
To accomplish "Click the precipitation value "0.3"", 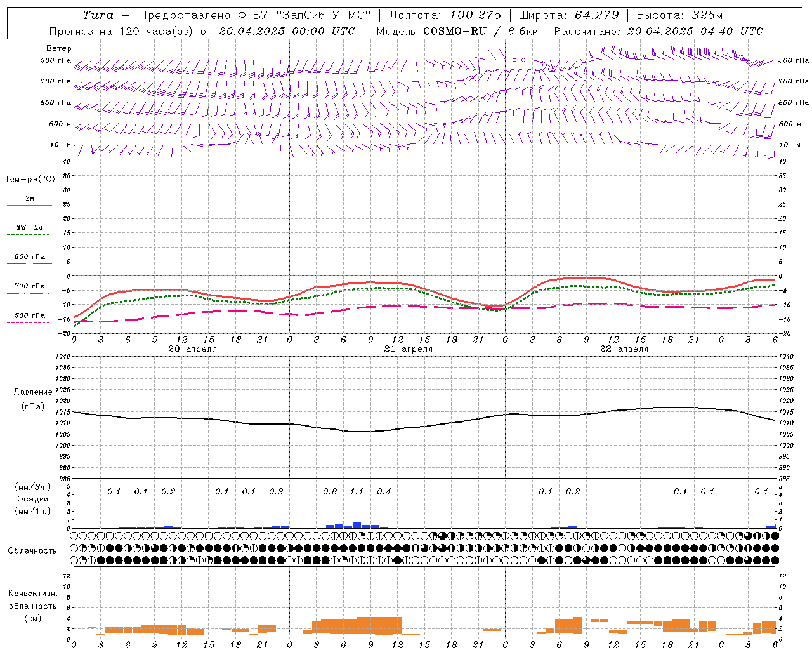I will point(276,492).
